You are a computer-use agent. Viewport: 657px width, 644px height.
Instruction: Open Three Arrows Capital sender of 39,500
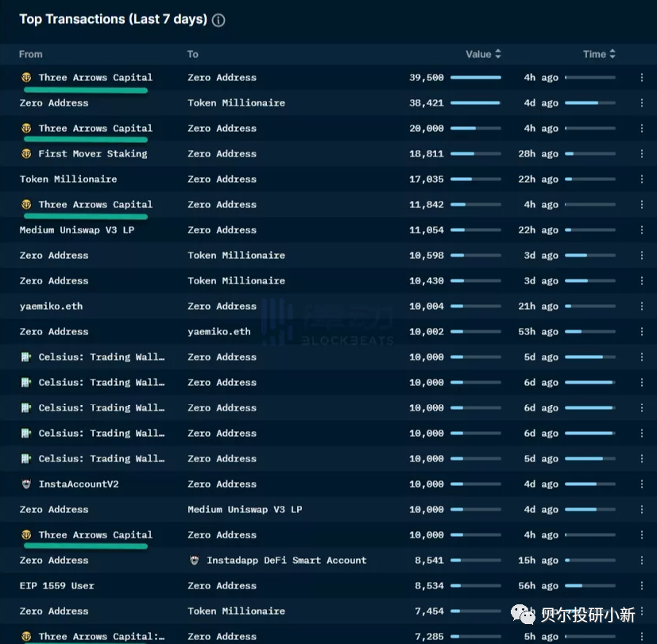pyautogui.click(x=95, y=78)
